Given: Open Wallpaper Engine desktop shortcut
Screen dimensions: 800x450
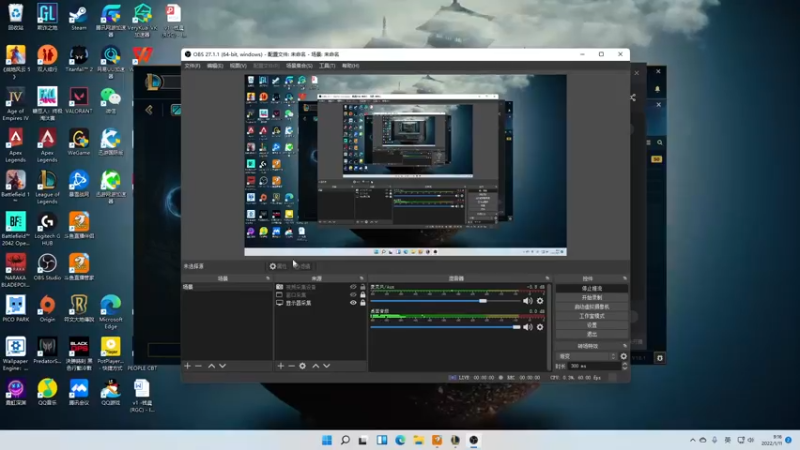Looking at the screenshot, I should 15,354.
